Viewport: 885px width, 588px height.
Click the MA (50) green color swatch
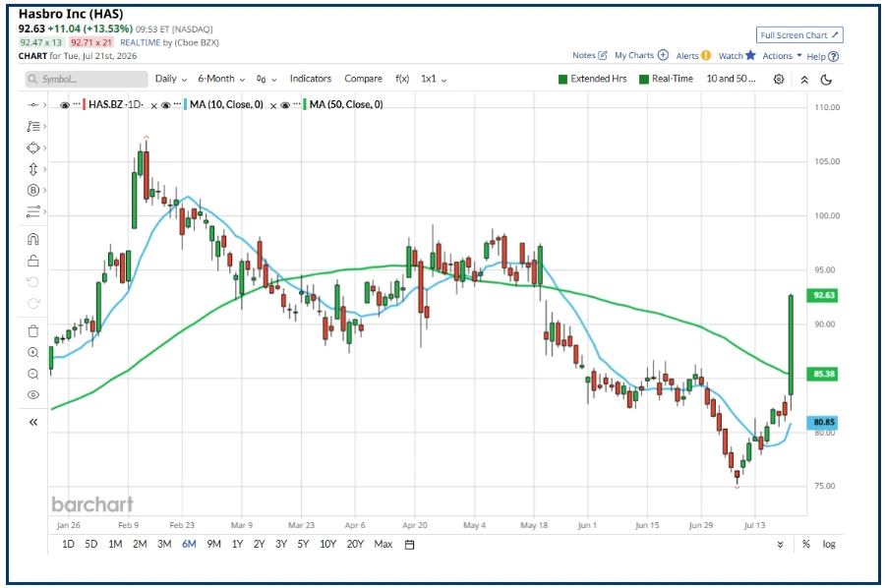pyautogui.click(x=305, y=104)
